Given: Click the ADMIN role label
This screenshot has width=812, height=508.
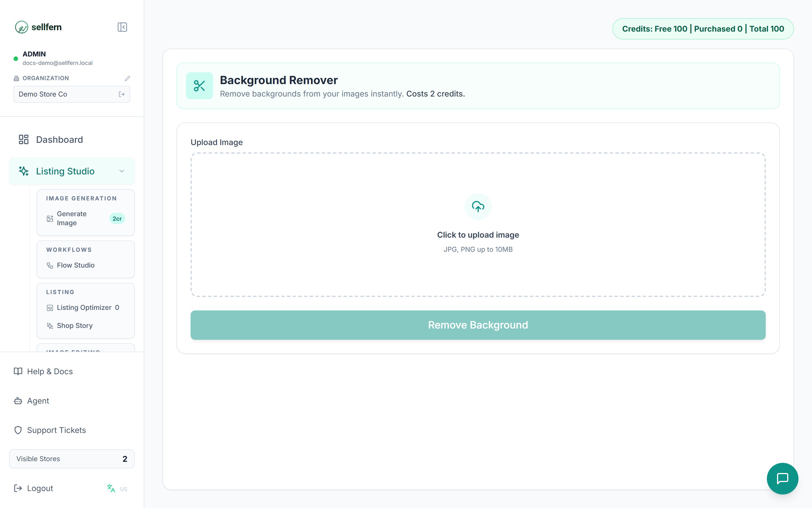Looking at the screenshot, I should pos(34,54).
